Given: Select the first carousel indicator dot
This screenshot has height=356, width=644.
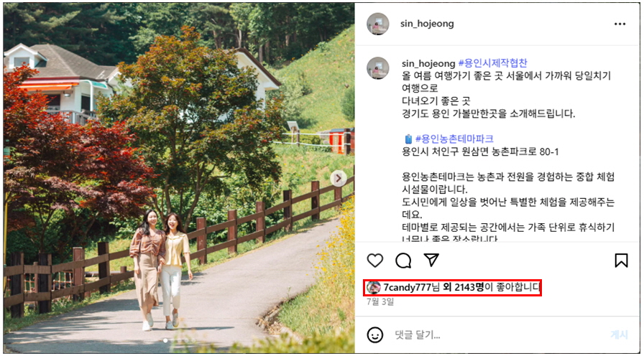Looking at the screenshot, I should click(x=165, y=340).
